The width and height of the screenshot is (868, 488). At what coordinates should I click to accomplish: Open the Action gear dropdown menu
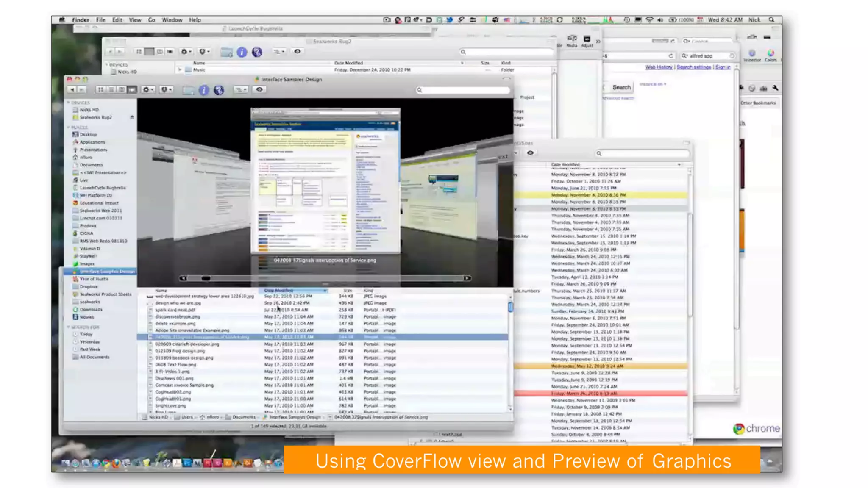pyautogui.click(x=148, y=89)
